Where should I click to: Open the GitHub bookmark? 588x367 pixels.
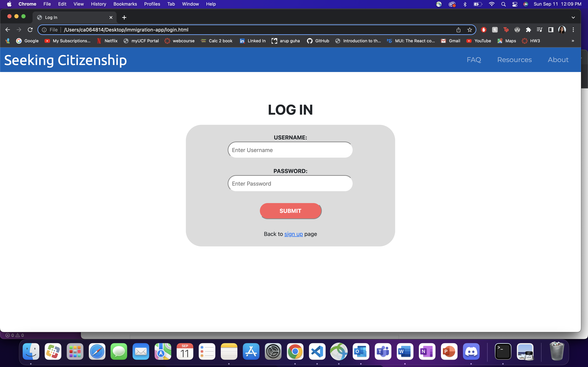coord(318,41)
